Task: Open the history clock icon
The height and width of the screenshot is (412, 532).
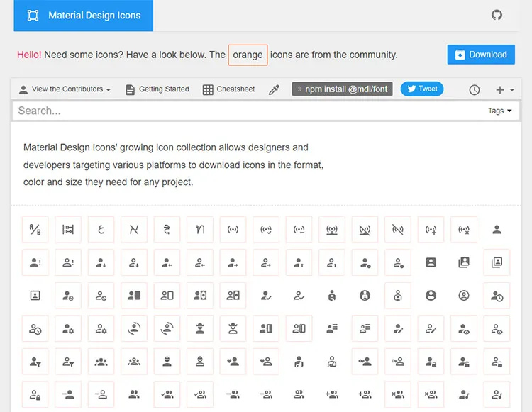Action: pyautogui.click(x=474, y=90)
